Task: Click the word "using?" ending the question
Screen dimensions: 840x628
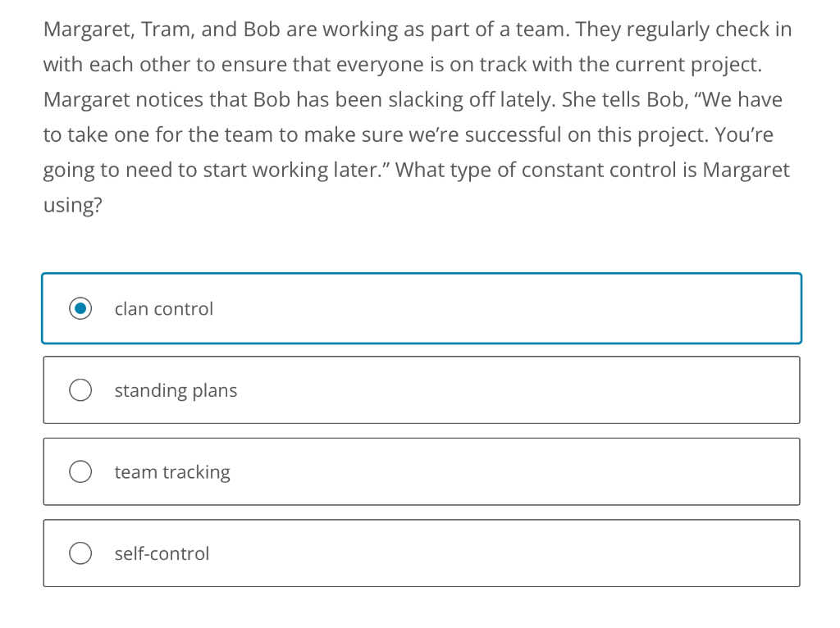Action: click(72, 205)
